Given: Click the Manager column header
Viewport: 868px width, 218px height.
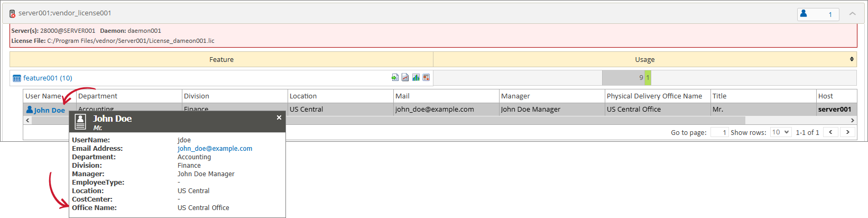Looking at the screenshot, I should coord(552,96).
